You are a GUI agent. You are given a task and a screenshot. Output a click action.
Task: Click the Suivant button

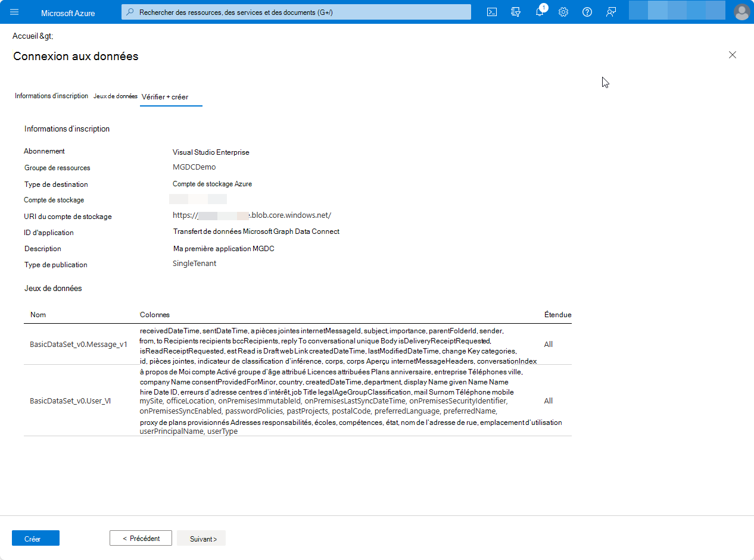pos(201,539)
